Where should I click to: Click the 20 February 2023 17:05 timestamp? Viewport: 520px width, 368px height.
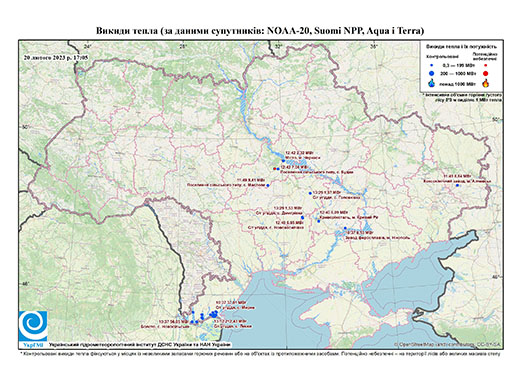pyautogui.click(x=56, y=57)
